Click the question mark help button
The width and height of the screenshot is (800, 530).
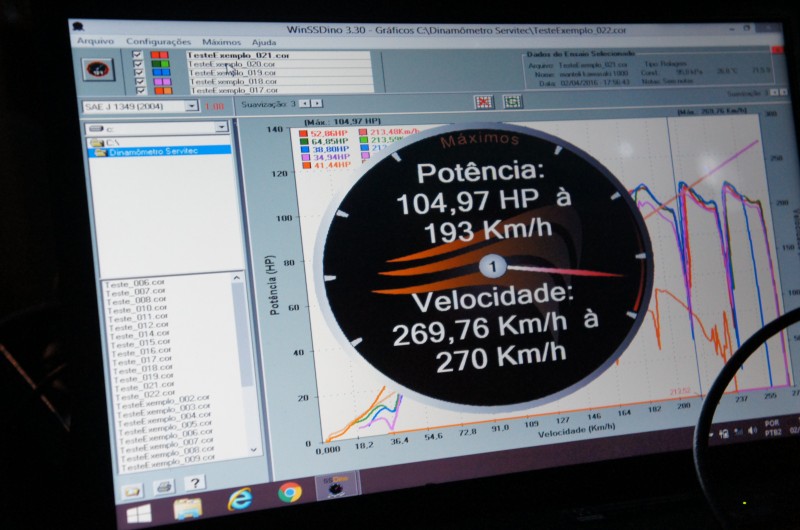[x=194, y=484]
